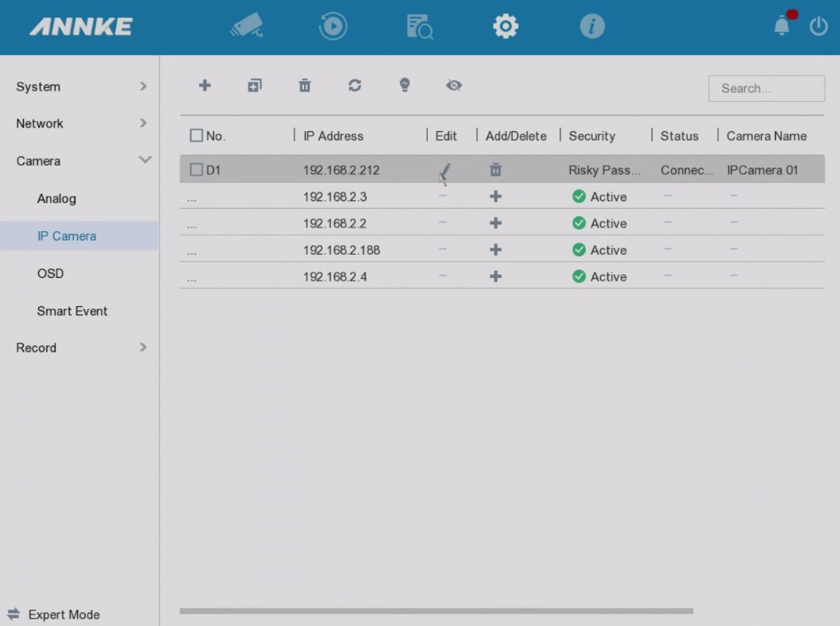Open the playback icon in top bar
This screenshot has height=626, width=840.
[335, 27]
